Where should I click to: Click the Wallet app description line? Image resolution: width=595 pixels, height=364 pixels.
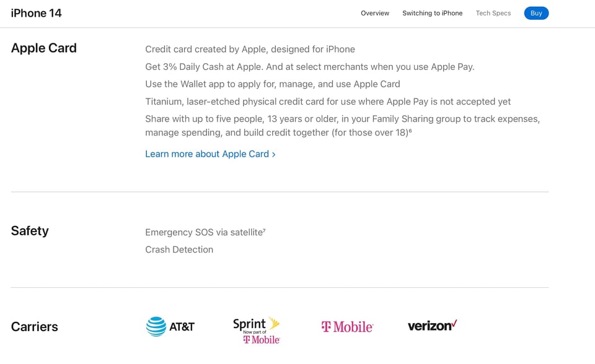pyautogui.click(x=273, y=84)
